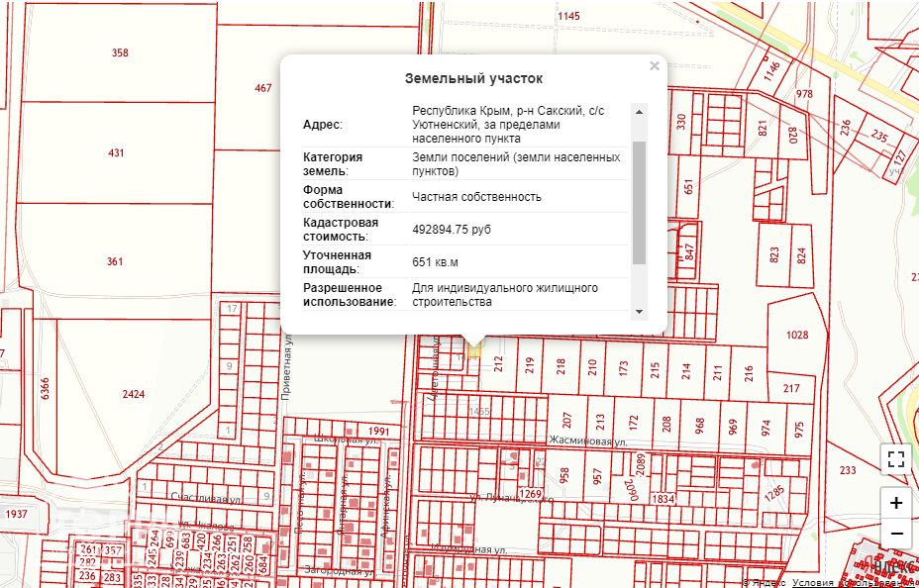Click parcel 1937 on the map
The image size is (919, 588).
click(x=17, y=514)
